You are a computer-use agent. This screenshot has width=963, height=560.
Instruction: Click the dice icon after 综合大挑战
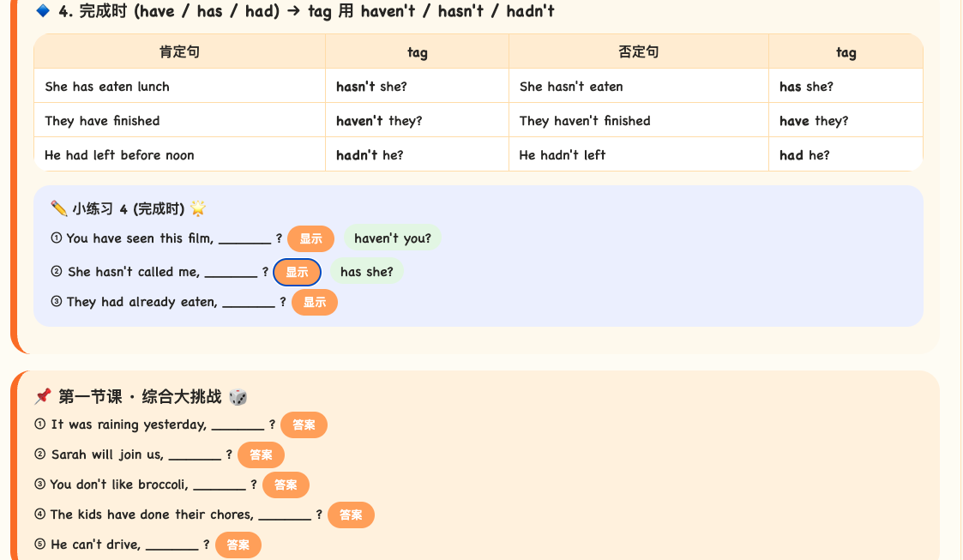[238, 397]
